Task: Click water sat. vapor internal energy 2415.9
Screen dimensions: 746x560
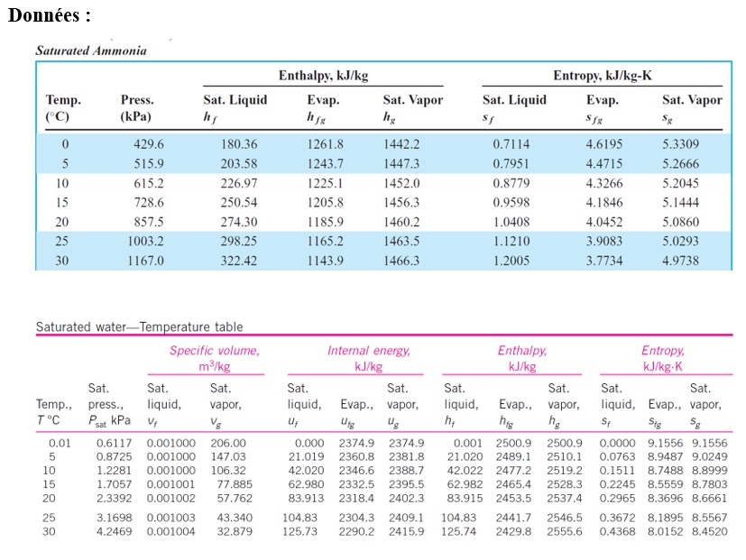Action: (x=405, y=532)
